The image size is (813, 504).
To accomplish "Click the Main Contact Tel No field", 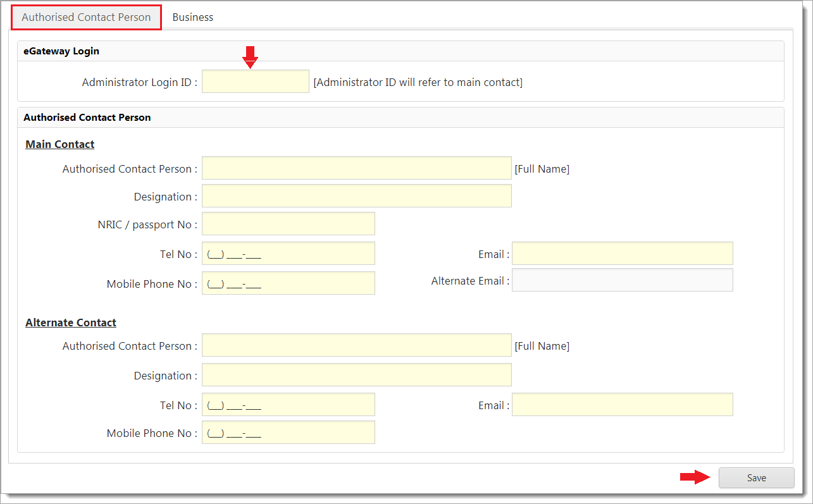I will click(x=288, y=254).
